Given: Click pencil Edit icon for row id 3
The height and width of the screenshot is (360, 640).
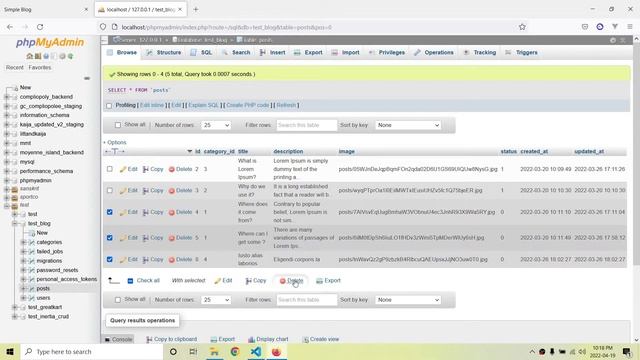Looking at the screenshot, I should pos(123,191).
